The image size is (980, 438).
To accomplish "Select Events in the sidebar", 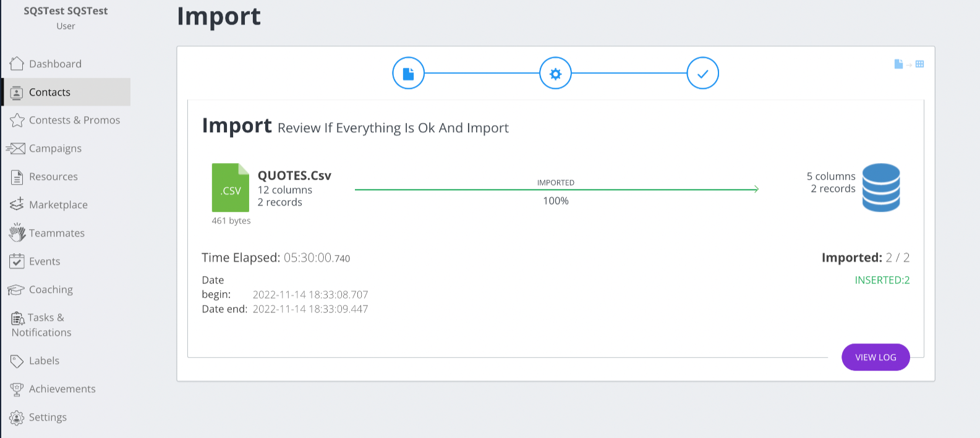I will 45,261.
